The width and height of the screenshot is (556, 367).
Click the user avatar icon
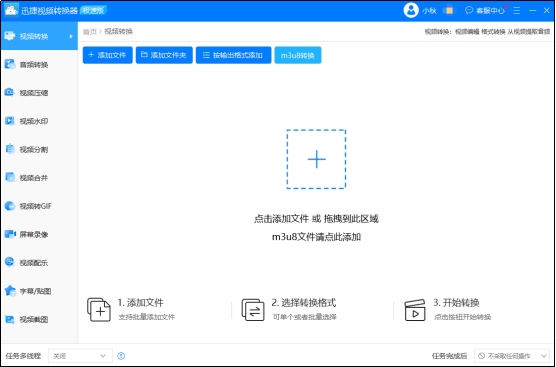[x=411, y=10]
